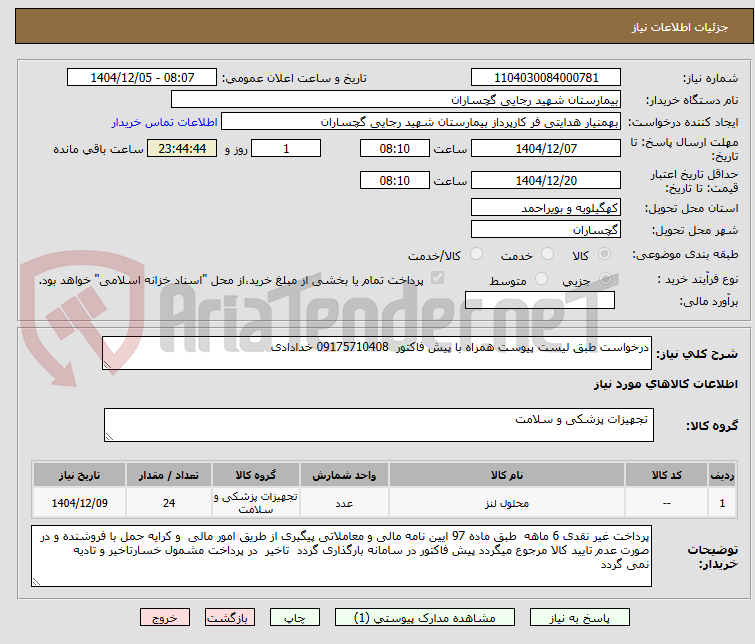Click the resize handle of شرح کلی نیاز box

click(x=107, y=365)
